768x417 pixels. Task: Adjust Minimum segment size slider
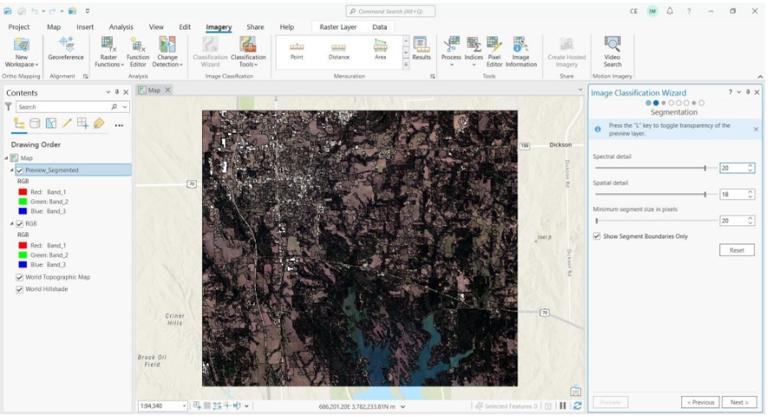pyautogui.click(x=597, y=221)
